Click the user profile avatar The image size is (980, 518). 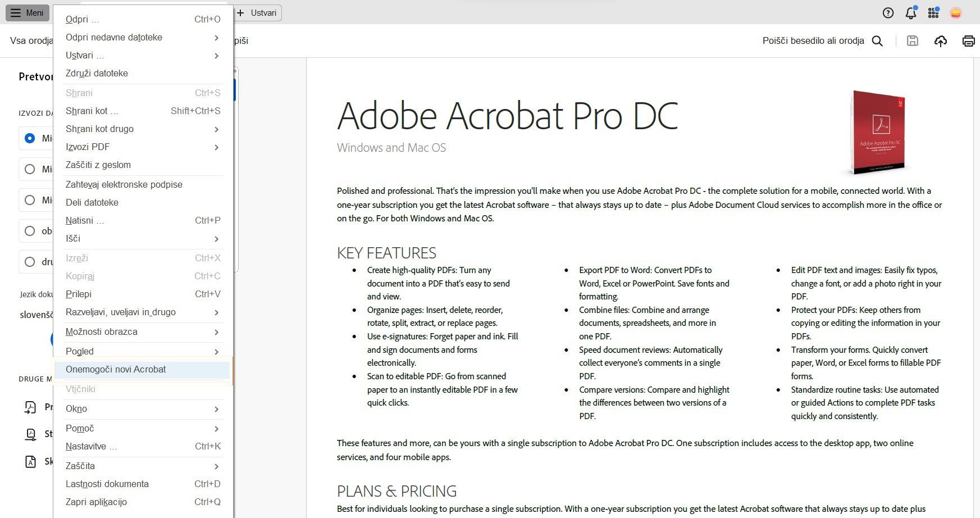(x=956, y=13)
